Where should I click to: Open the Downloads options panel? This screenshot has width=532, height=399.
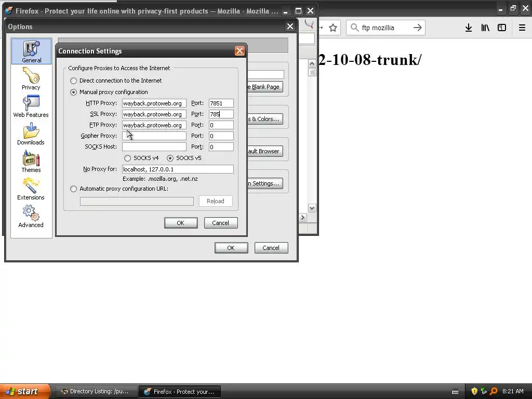tap(31, 134)
